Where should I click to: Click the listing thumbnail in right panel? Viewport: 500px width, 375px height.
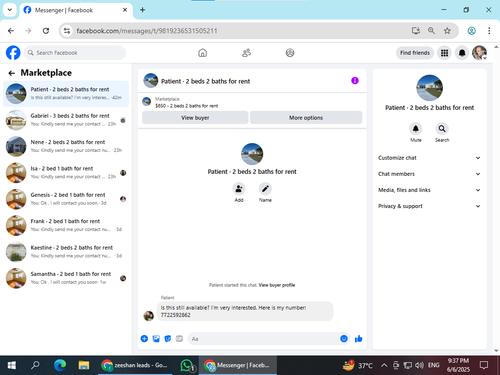[429, 88]
